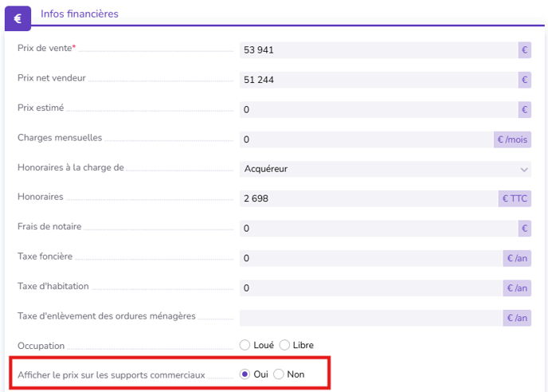This screenshot has width=548, height=392.
Task: Open the Honoraires à la charge de dropdown
Action: tap(386, 169)
